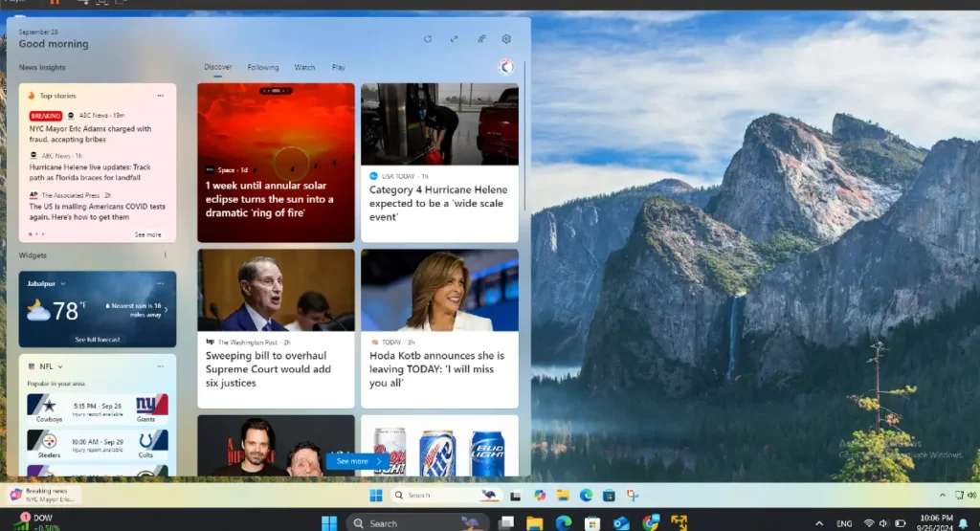Open the VMware icon on the outer dark taskbar
The height and width of the screenshot is (531, 980).
(x=679, y=522)
